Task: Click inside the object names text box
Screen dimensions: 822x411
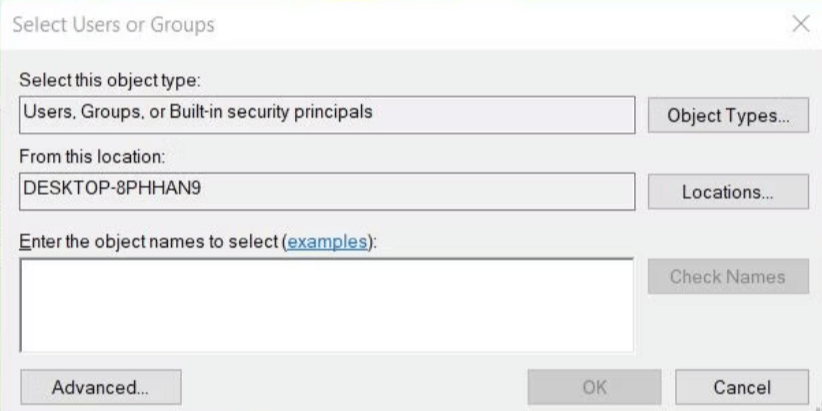Action: pyautogui.click(x=326, y=305)
